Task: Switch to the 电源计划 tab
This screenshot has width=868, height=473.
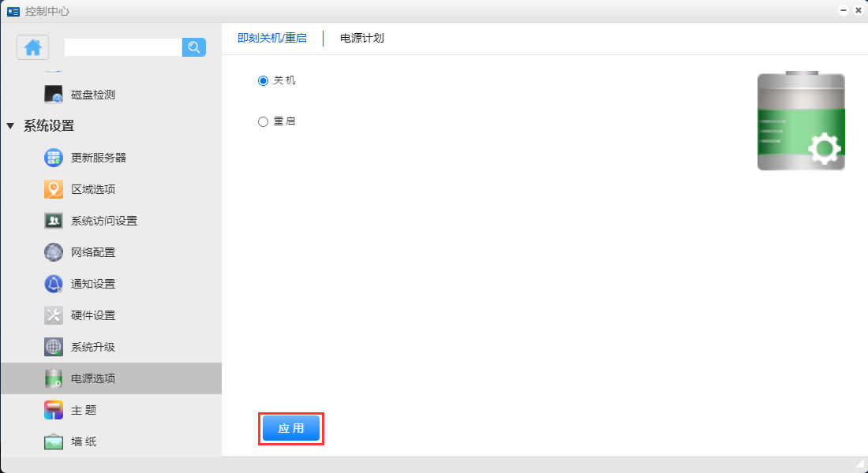Action: tap(361, 38)
